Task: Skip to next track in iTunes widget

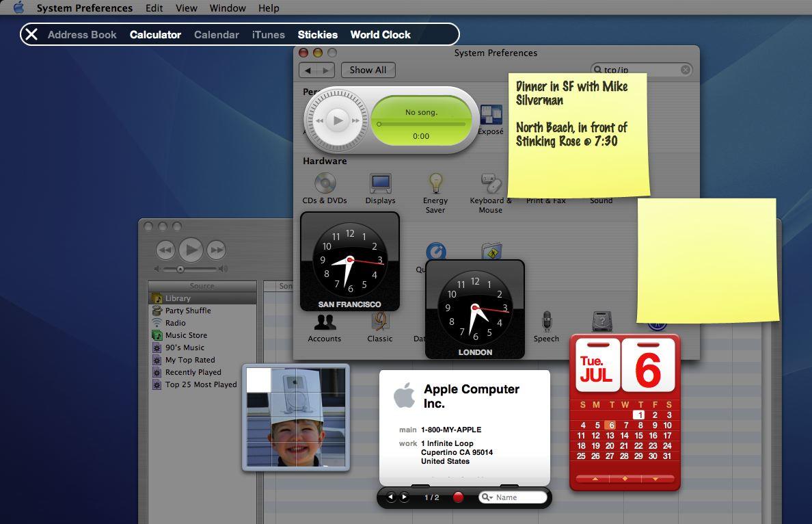Action: pos(356,121)
